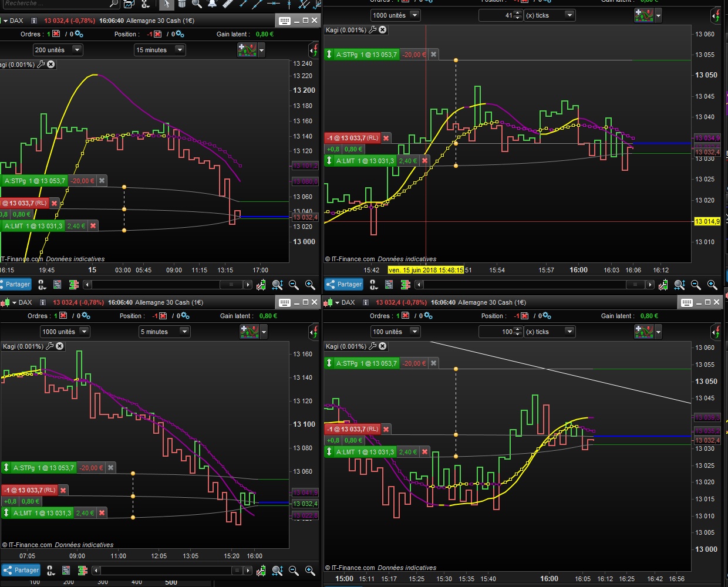
Task: Open add indicator button in 100 ticks window
Action: [644, 332]
